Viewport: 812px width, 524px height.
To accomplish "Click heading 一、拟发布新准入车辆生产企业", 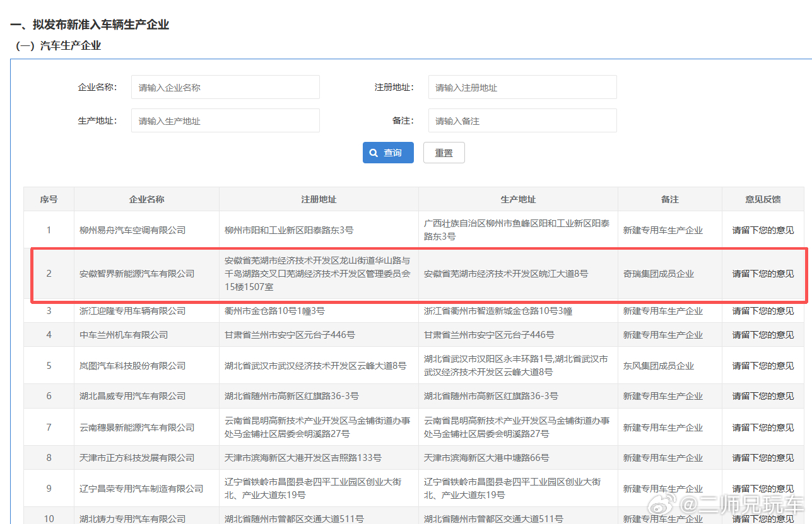I will coord(90,25).
